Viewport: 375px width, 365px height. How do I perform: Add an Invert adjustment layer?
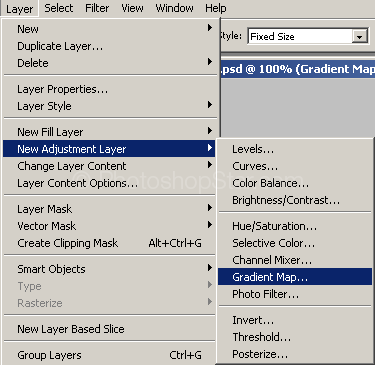pos(295,320)
